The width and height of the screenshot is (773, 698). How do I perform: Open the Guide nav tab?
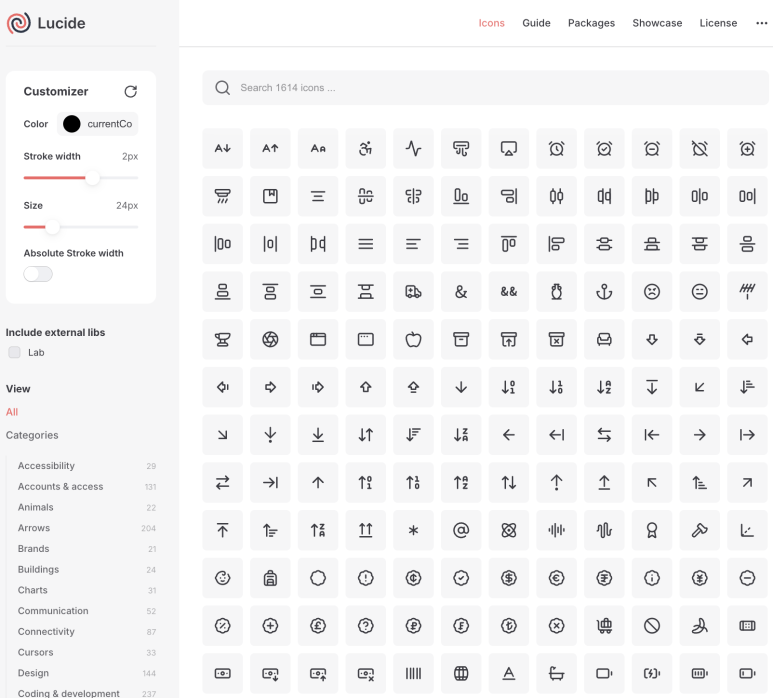[x=536, y=23]
